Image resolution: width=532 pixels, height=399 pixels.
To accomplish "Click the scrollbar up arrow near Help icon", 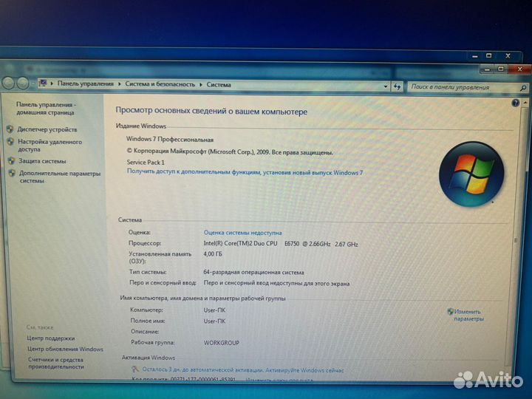I will [x=525, y=103].
